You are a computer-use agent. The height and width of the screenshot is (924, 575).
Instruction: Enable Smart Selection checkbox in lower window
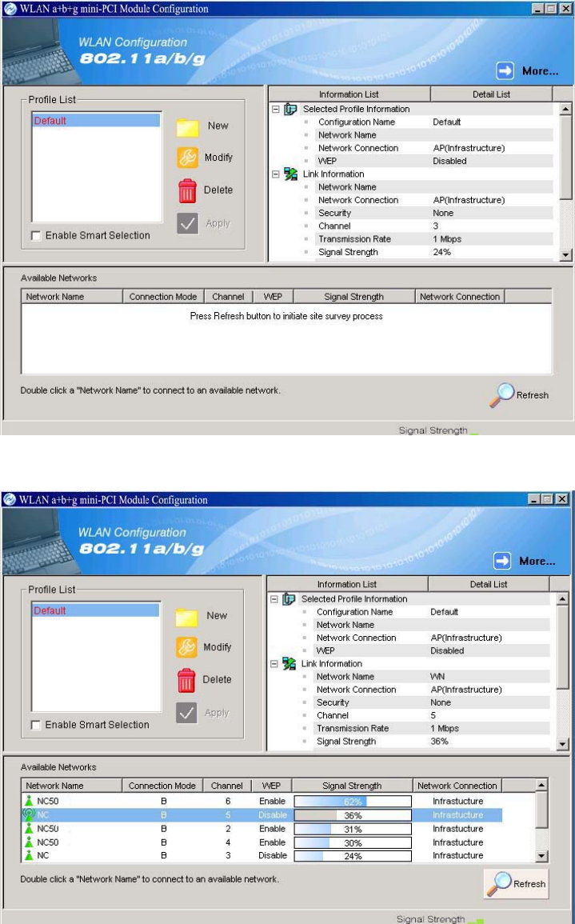[x=36, y=725]
